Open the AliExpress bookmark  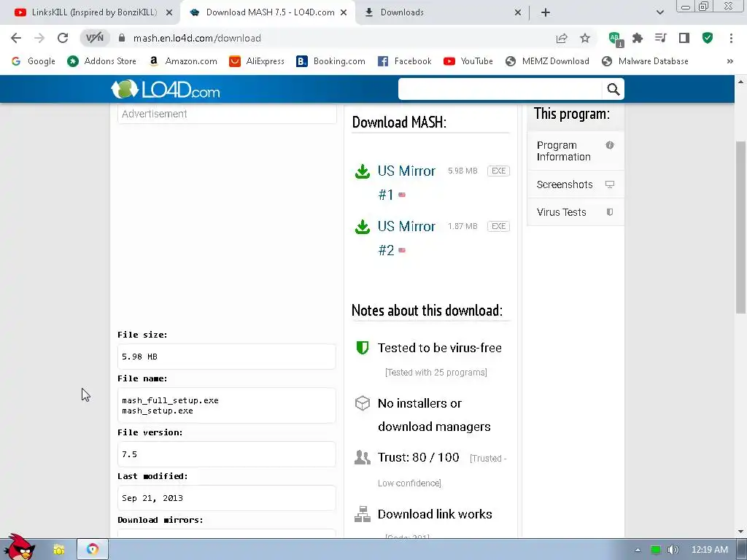click(x=257, y=61)
